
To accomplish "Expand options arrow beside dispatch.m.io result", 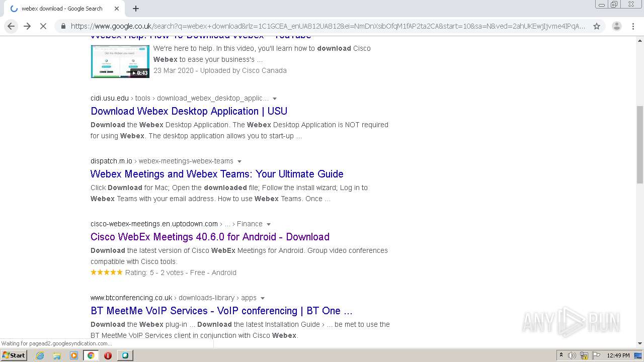I will pos(239,161).
